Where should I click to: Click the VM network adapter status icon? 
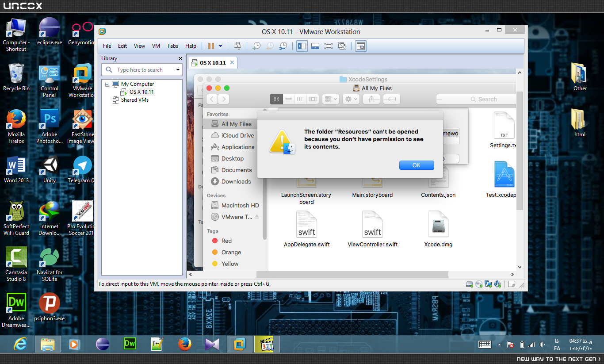click(x=488, y=284)
